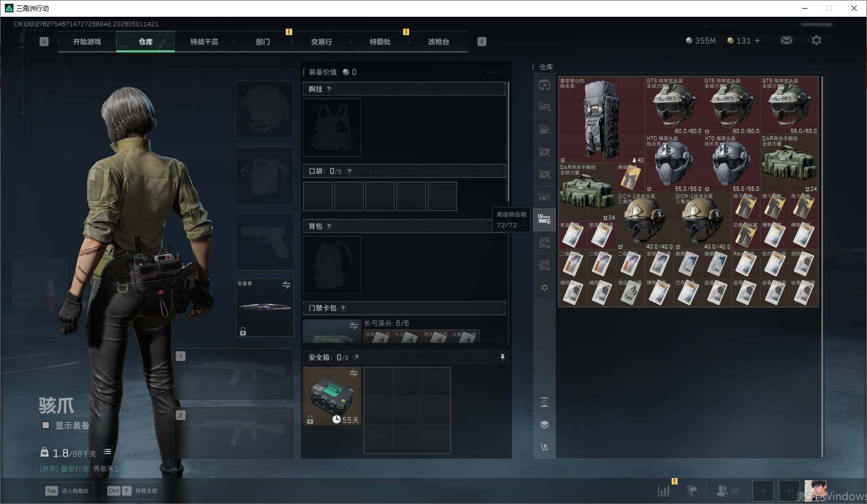The height and width of the screenshot is (504, 867).
Task: Show help for 口袋 section
Action: 349,171
